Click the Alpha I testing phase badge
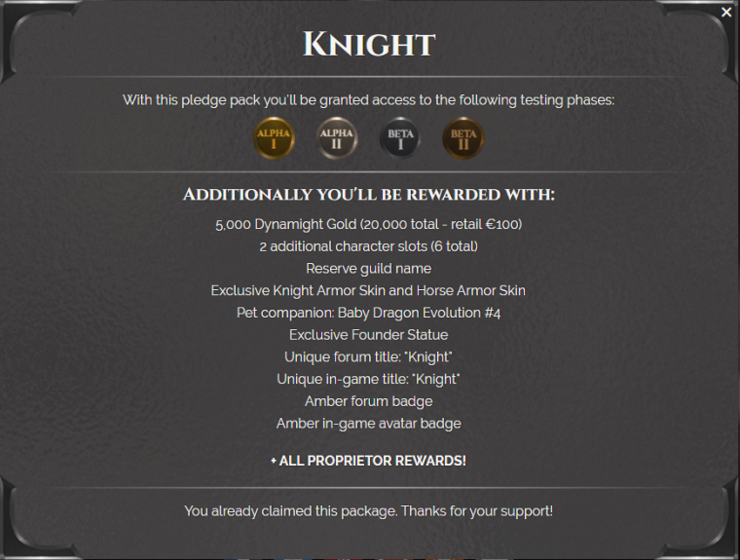Image resolution: width=740 pixels, height=560 pixels. point(274,138)
